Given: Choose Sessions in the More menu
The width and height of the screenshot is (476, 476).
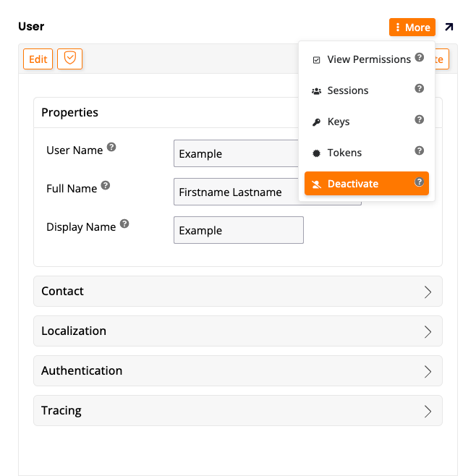Looking at the screenshot, I should pos(348,90).
